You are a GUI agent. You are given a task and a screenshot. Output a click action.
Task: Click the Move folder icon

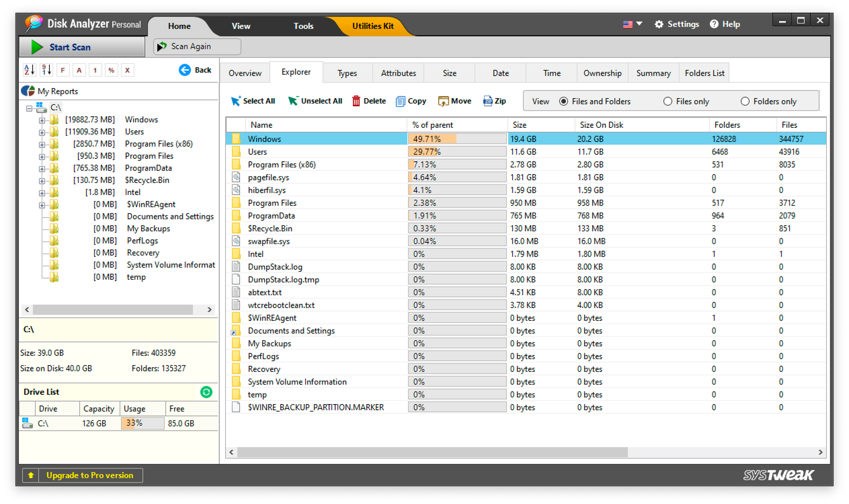443,101
